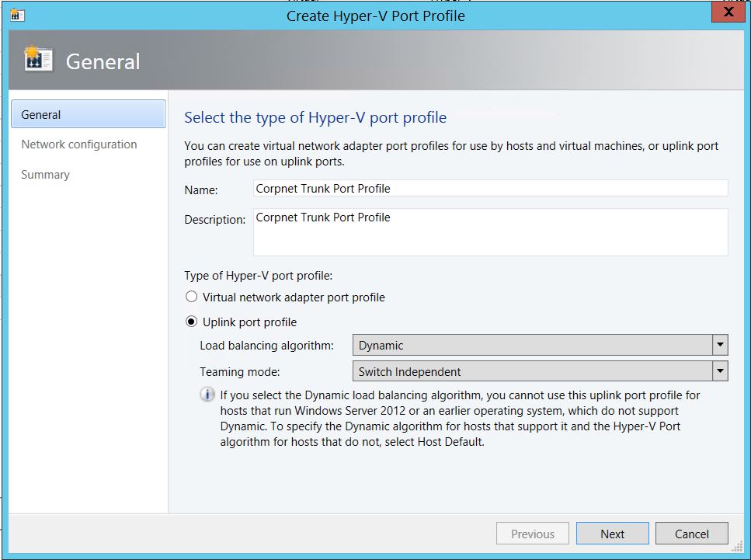Screen dimensions: 751x560
Task: Click the information icon beside Dynamic note
Action: [207, 395]
